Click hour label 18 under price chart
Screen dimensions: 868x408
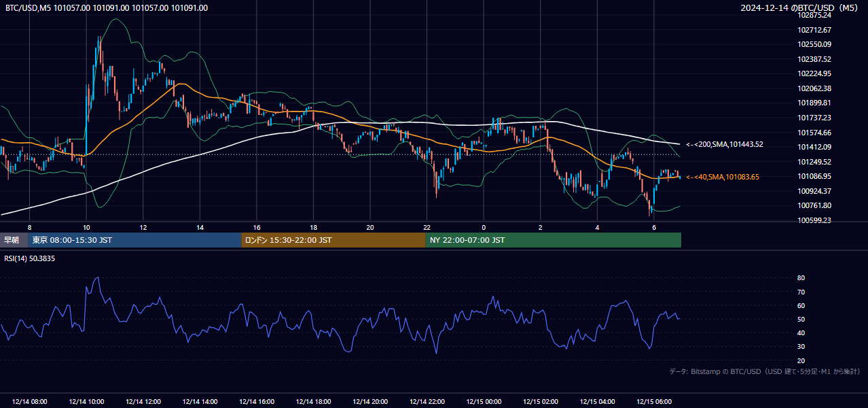pyautogui.click(x=313, y=227)
